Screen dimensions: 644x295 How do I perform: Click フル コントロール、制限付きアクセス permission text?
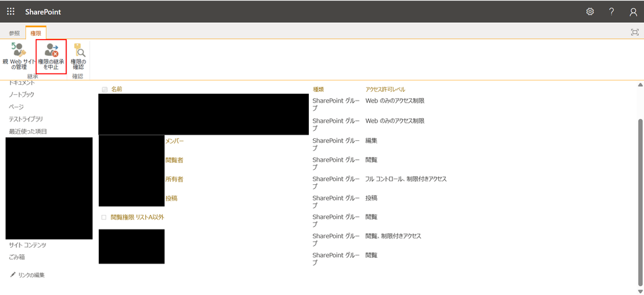pos(406,179)
